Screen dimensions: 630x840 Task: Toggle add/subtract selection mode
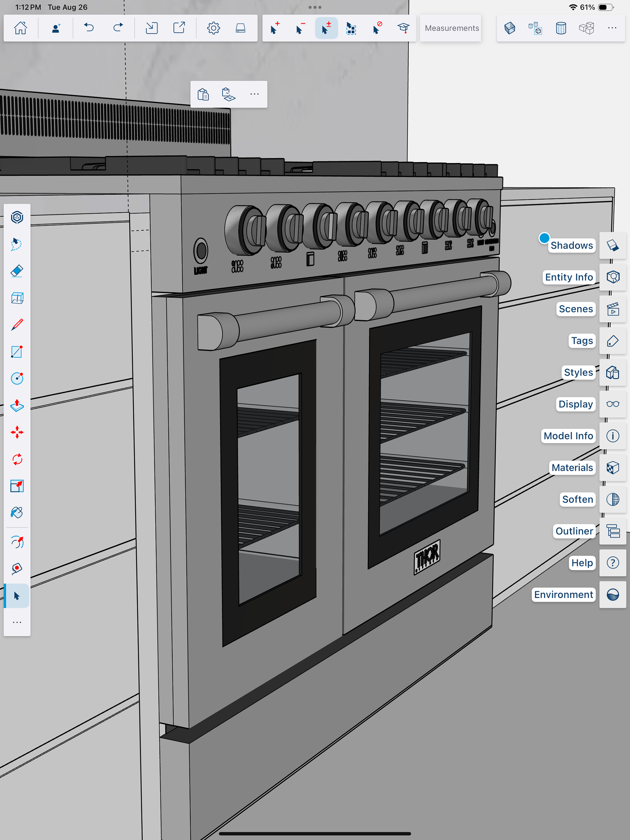tap(326, 28)
